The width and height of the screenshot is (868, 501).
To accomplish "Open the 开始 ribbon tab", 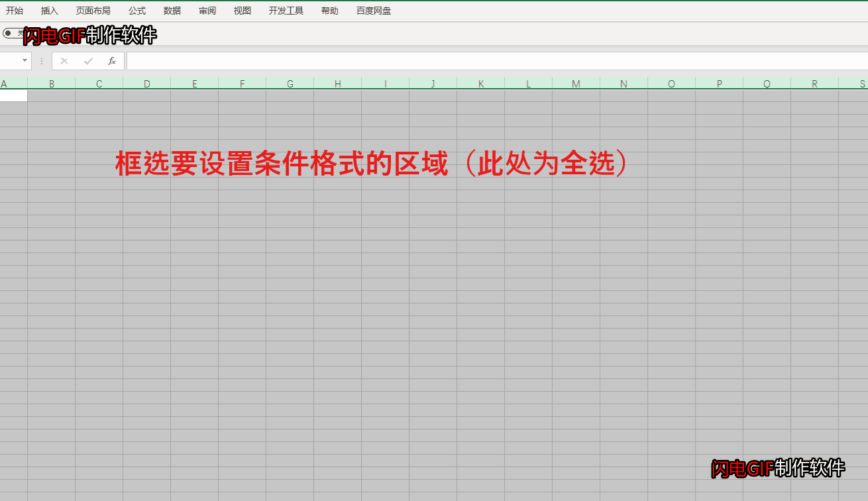I will (x=15, y=11).
